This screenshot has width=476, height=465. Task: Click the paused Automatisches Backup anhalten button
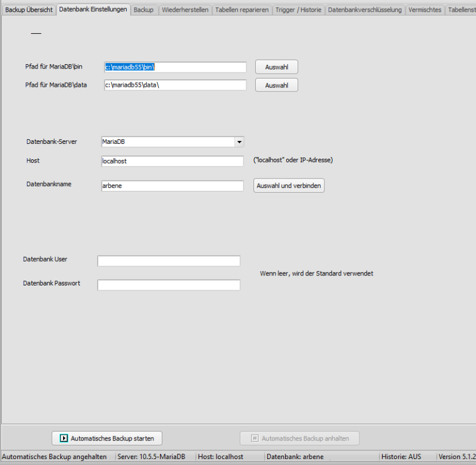point(299,438)
